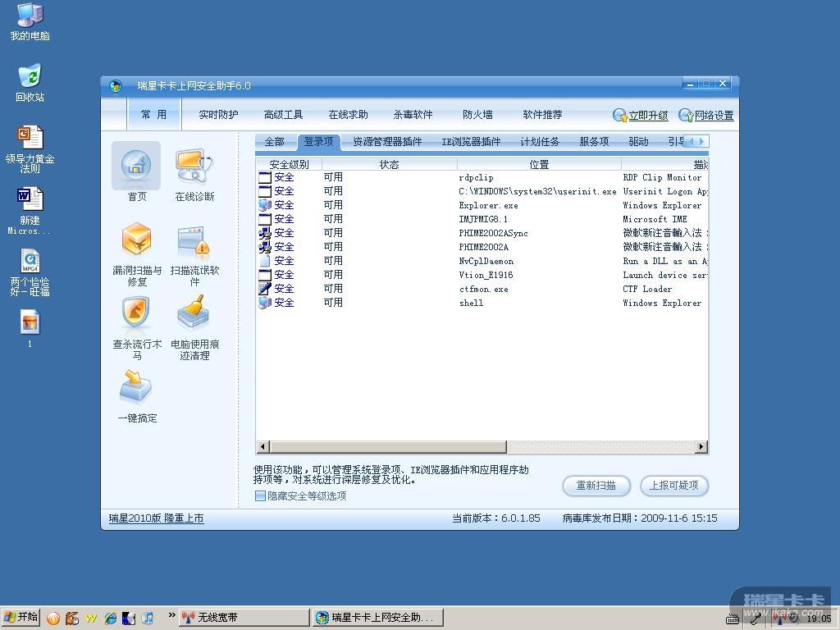Open the 常用 main menu tab

(153, 114)
